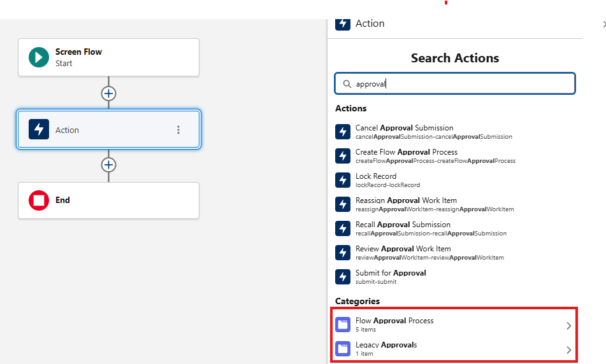Click the Lock Record action icon
The height and width of the screenshot is (364, 606).
coord(343,180)
